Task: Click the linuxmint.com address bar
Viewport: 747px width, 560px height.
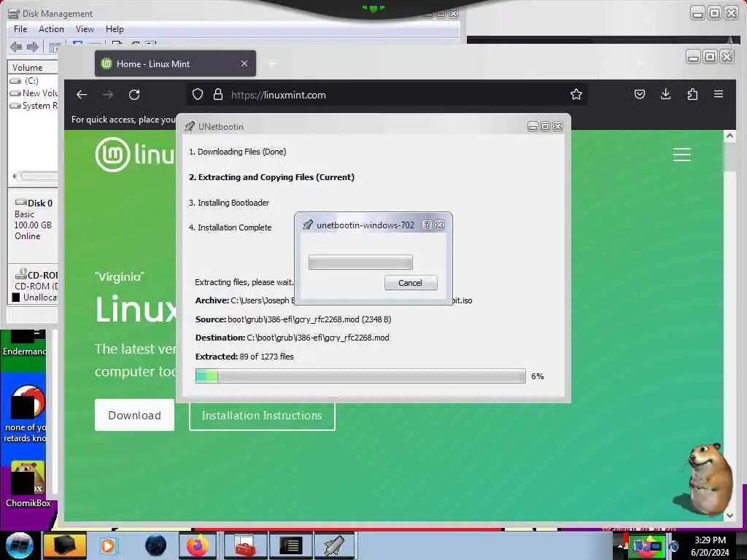Action: 386,95
